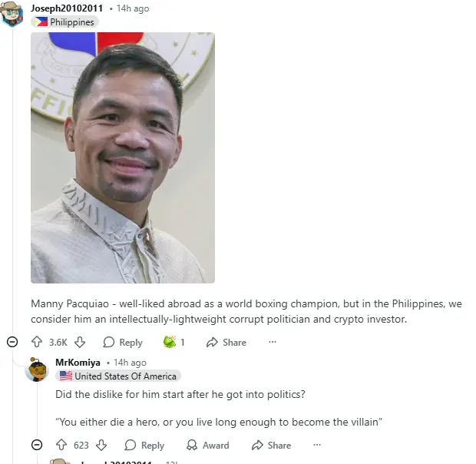476x464 pixels.
Task: Click the frog award icon on the top comment
Action: 170,342
